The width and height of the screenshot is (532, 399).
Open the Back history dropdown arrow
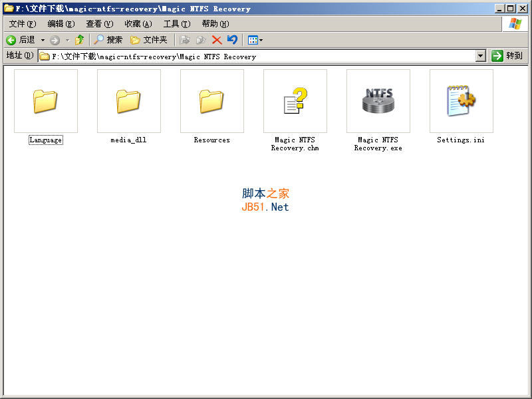(43, 40)
